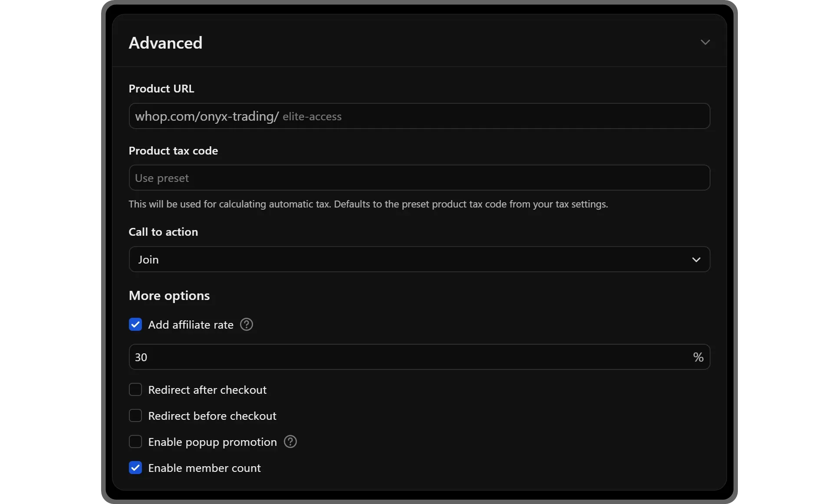The height and width of the screenshot is (504, 839).
Task: Click the Redirect before checkout label
Action: coord(212,416)
